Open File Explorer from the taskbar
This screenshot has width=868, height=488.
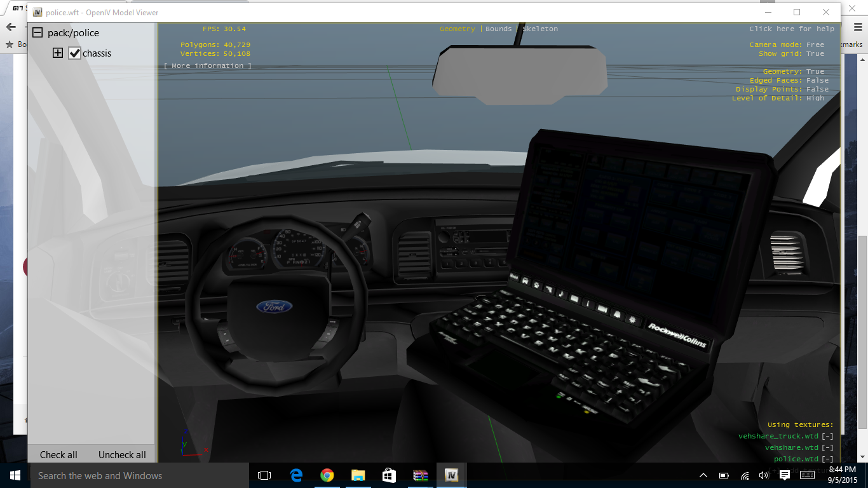(x=358, y=475)
